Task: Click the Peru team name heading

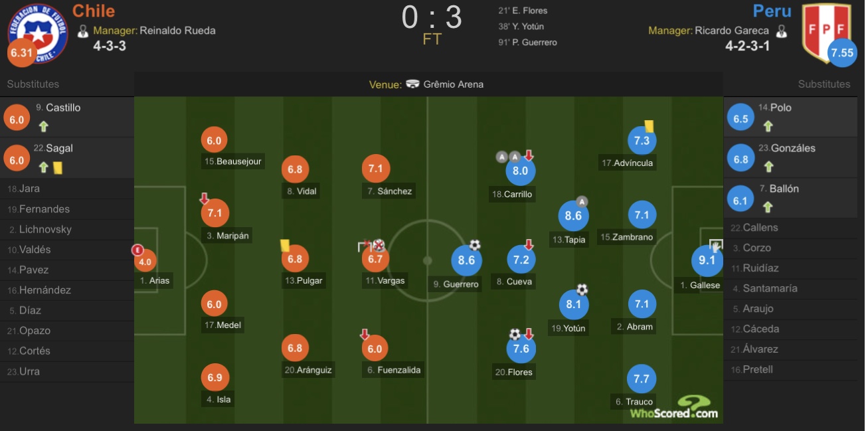Action: (772, 11)
